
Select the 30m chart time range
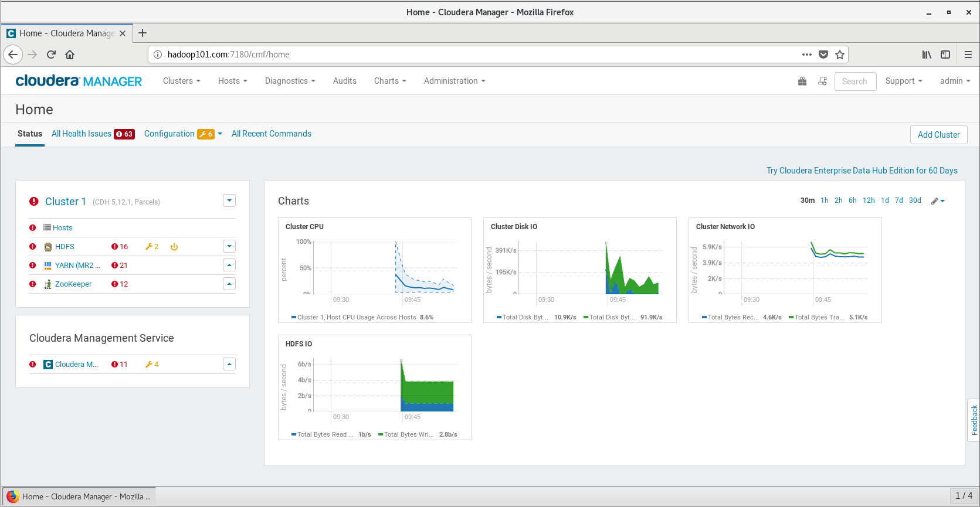click(808, 200)
